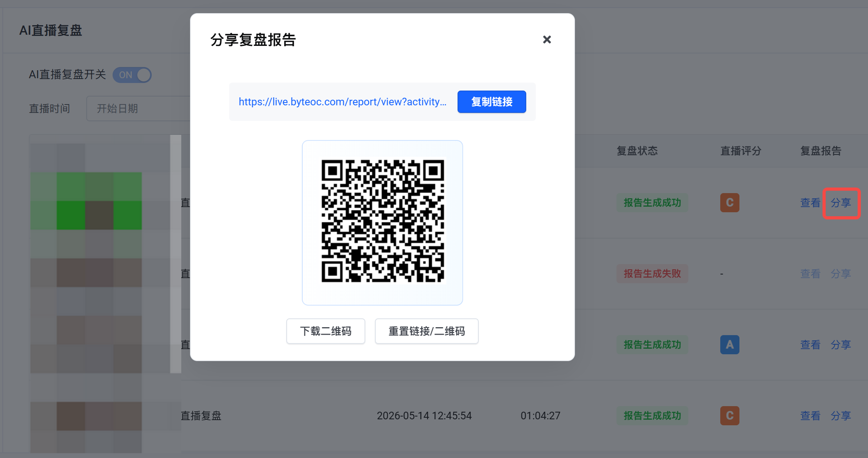Click the 报告生成失败 status tag
This screenshot has height=458, width=868.
[x=652, y=274]
